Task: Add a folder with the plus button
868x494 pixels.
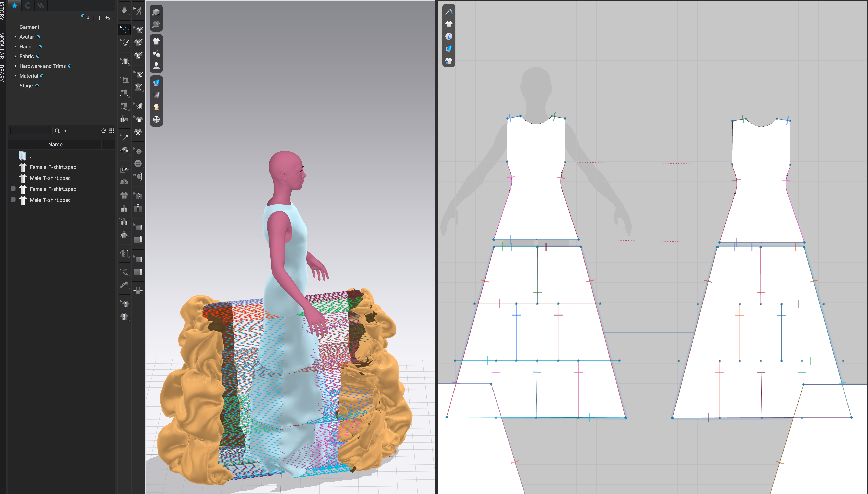Action: tap(99, 18)
